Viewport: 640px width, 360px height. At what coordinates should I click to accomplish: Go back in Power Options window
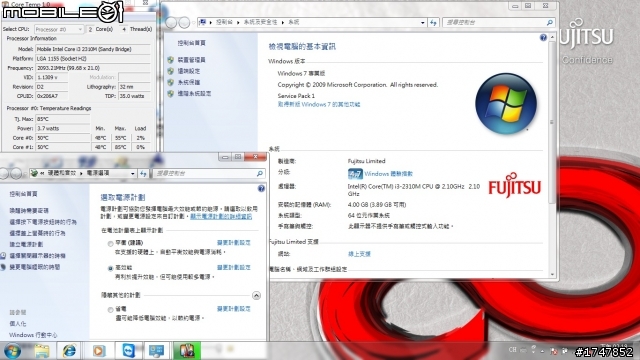pos(4,173)
